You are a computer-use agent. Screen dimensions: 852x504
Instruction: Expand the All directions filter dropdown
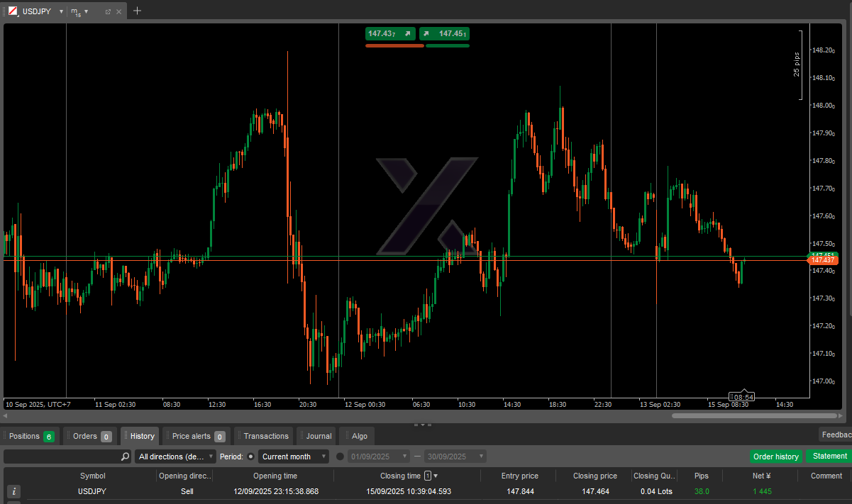[x=176, y=457]
